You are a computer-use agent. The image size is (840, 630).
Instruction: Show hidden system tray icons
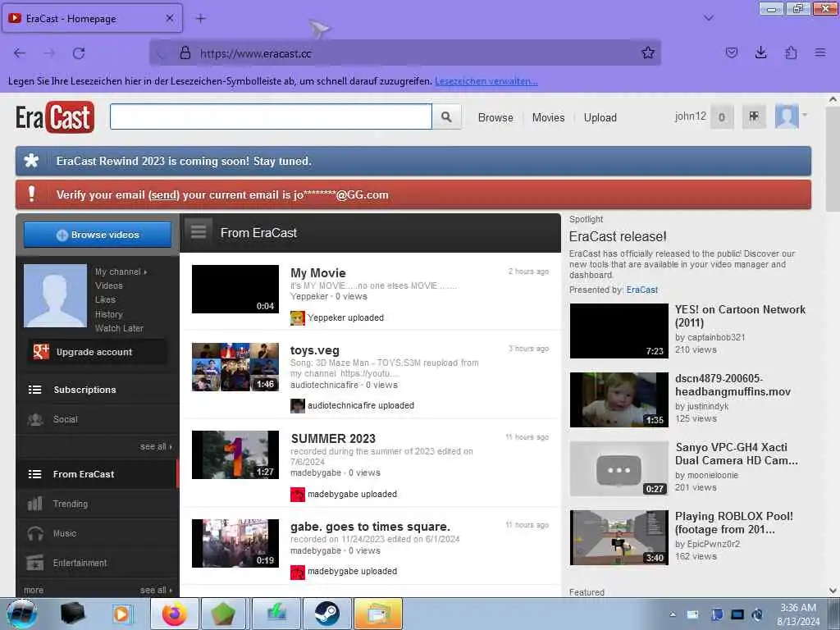(673, 614)
